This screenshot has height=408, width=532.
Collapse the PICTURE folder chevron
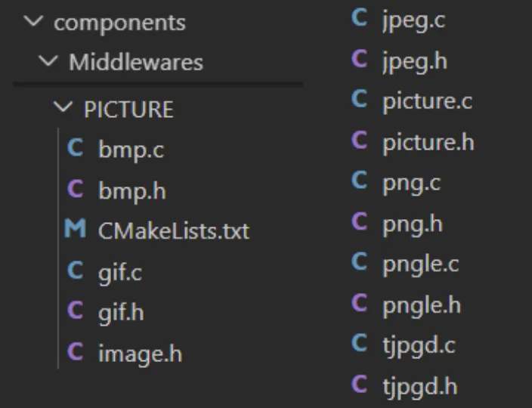[x=63, y=107]
